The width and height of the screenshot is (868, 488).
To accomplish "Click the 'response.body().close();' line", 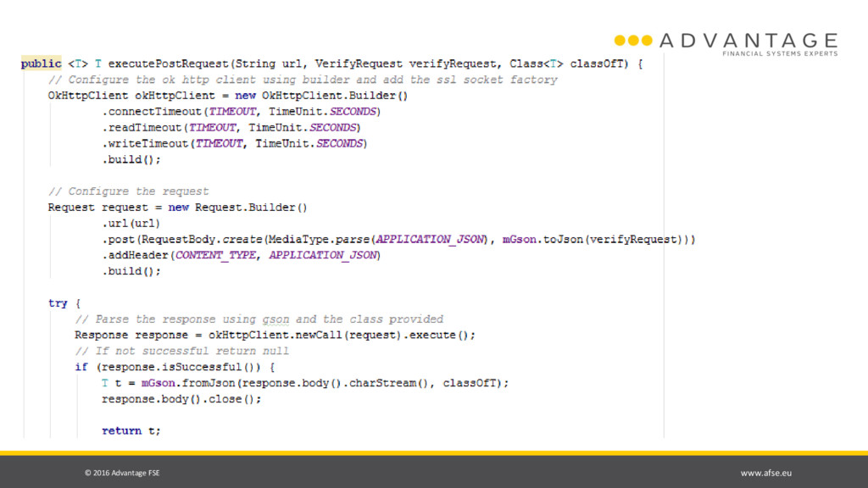I will [181, 399].
